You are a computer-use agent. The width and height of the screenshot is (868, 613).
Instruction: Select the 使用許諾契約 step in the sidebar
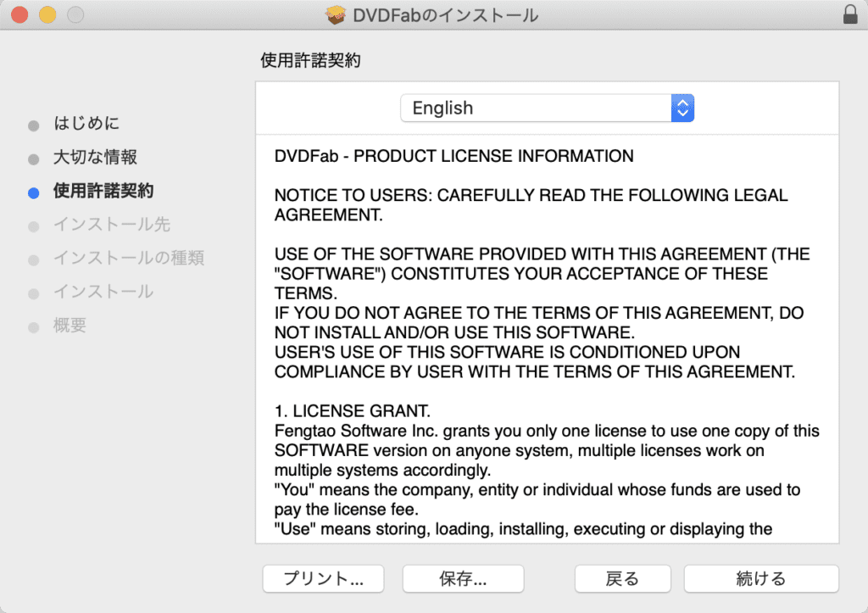pos(103,191)
